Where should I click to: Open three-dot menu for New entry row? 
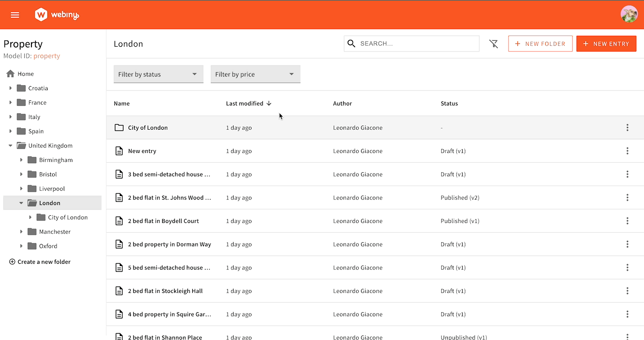[x=627, y=151]
